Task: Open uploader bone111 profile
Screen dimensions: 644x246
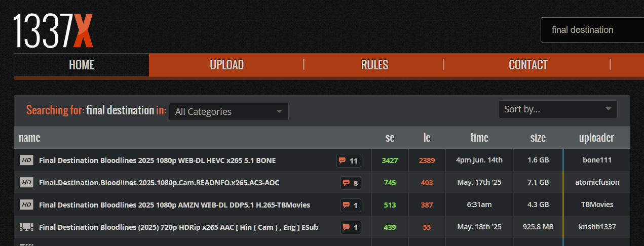Action: (597, 160)
